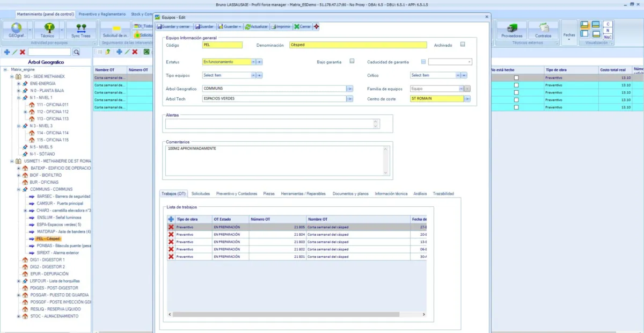Add a new work order with blue plus

171,219
